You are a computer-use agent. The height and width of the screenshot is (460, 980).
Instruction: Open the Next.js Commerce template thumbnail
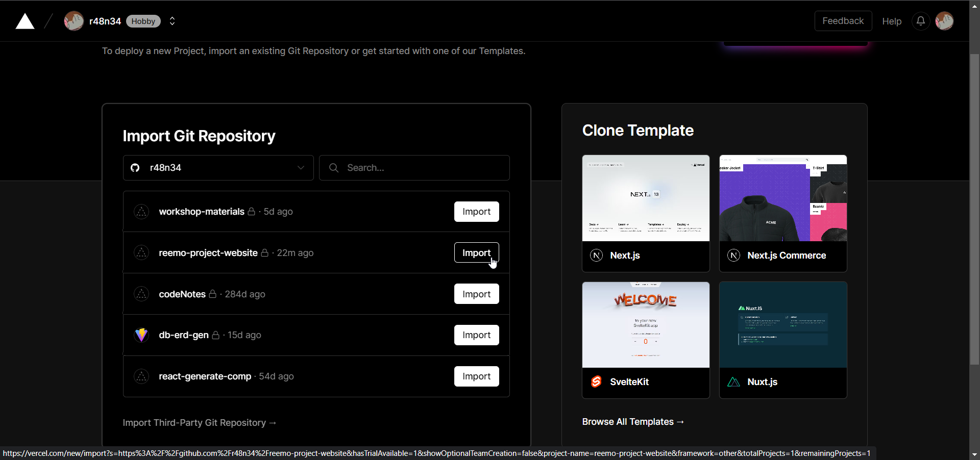tap(783, 198)
